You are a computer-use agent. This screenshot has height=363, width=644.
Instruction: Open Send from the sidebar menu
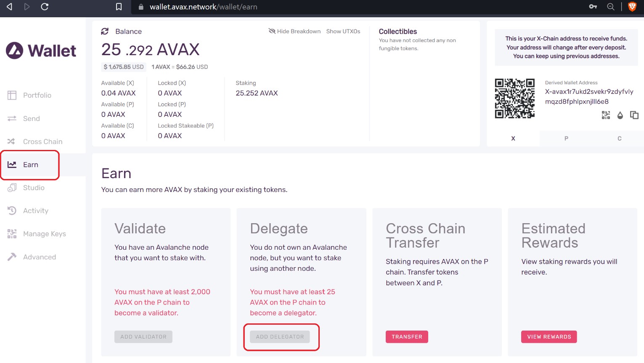tap(32, 118)
